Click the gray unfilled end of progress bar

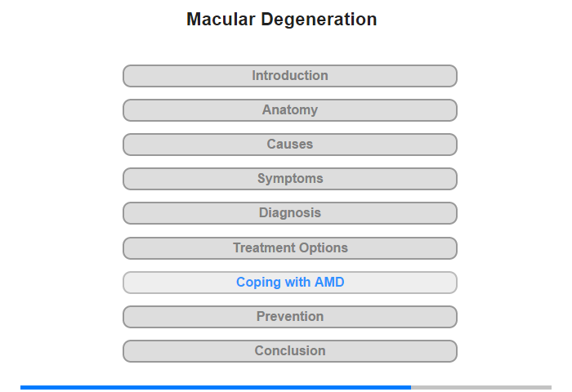(481, 387)
